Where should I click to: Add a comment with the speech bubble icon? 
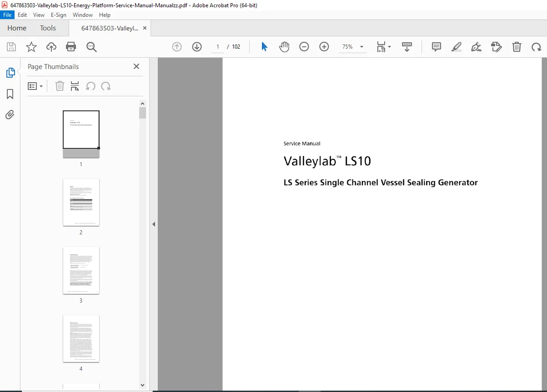[437, 47]
